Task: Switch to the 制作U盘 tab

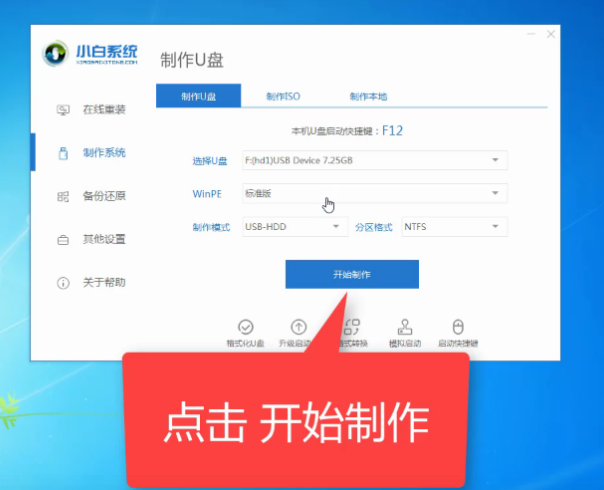Action: tap(198, 97)
